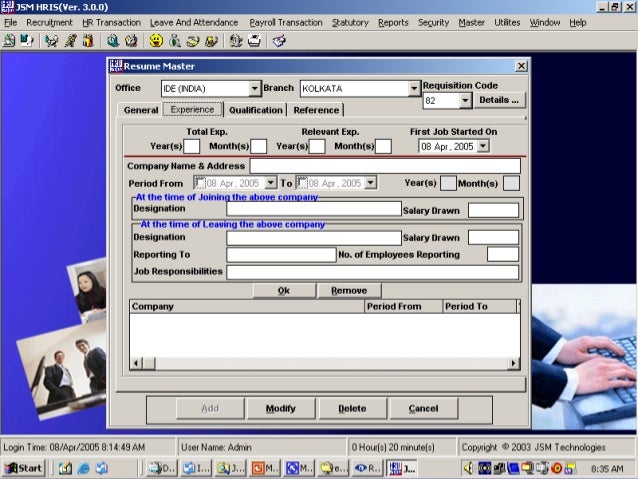The image size is (638, 479).
Task: Click the handshake icon in the toolbar
Action: (x=51, y=41)
